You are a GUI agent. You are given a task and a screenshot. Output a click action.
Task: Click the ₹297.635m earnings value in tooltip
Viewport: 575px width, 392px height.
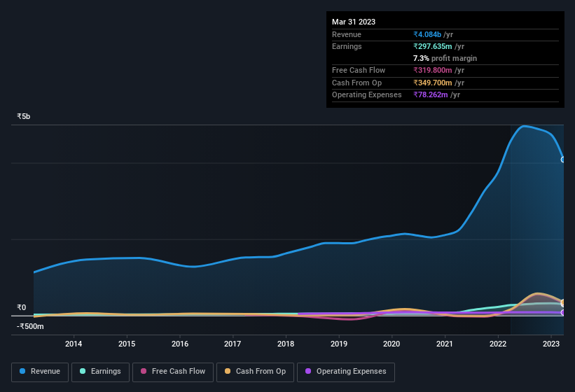(433, 46)
